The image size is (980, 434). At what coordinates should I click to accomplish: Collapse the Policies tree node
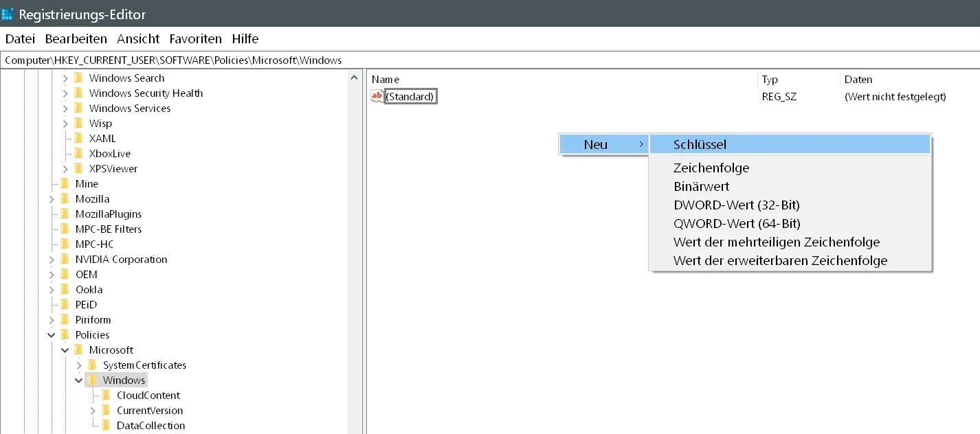(52, 335)
